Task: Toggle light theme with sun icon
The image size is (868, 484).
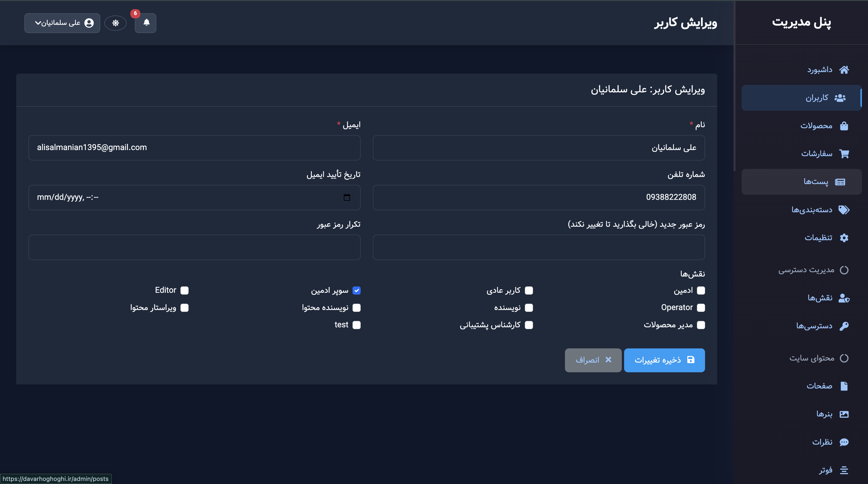Action: [x=115, y=23]
